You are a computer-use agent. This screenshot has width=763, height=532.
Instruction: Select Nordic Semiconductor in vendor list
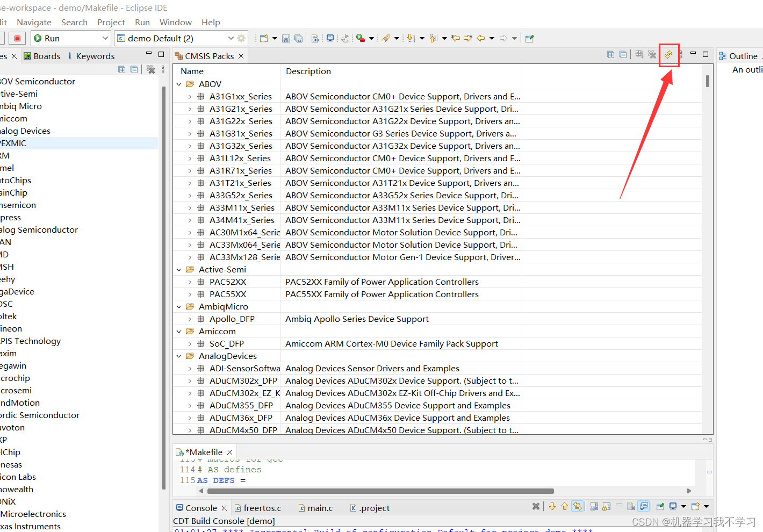coord(40,415)
